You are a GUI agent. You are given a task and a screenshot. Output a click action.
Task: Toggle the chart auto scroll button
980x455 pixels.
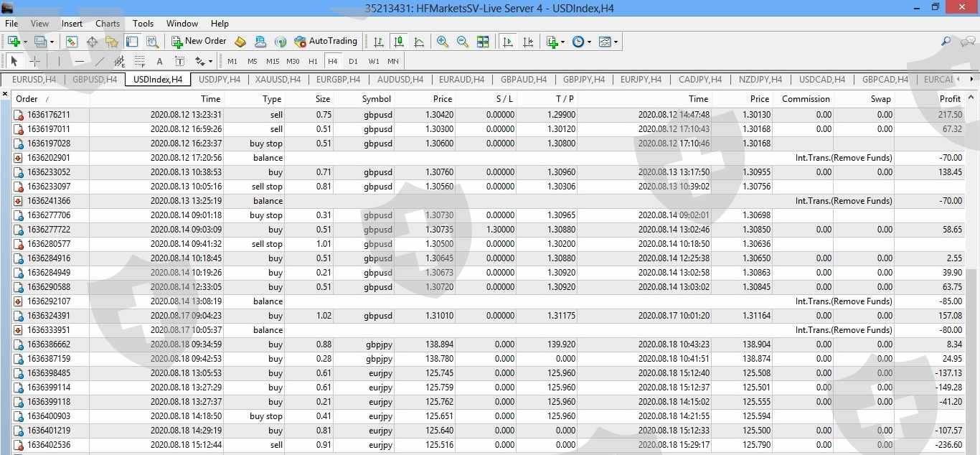pos(508,42)
